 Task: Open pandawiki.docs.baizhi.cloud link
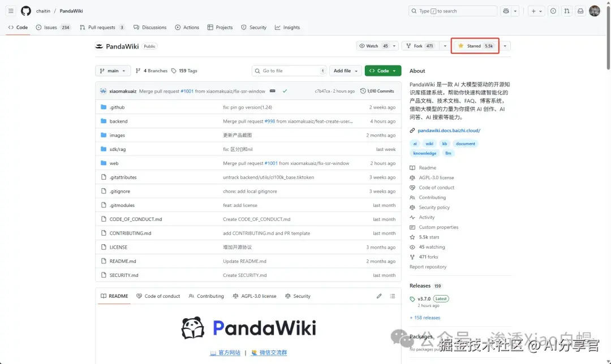(x=449, y=131)
